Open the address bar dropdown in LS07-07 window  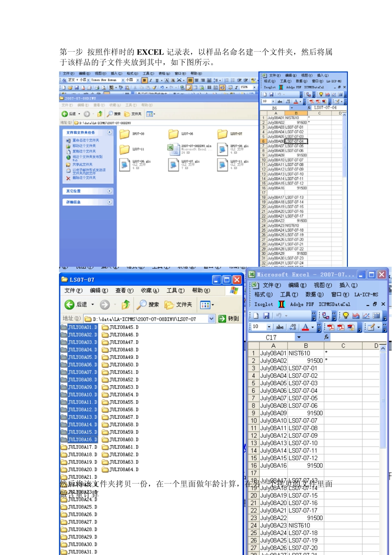point(212,319)
